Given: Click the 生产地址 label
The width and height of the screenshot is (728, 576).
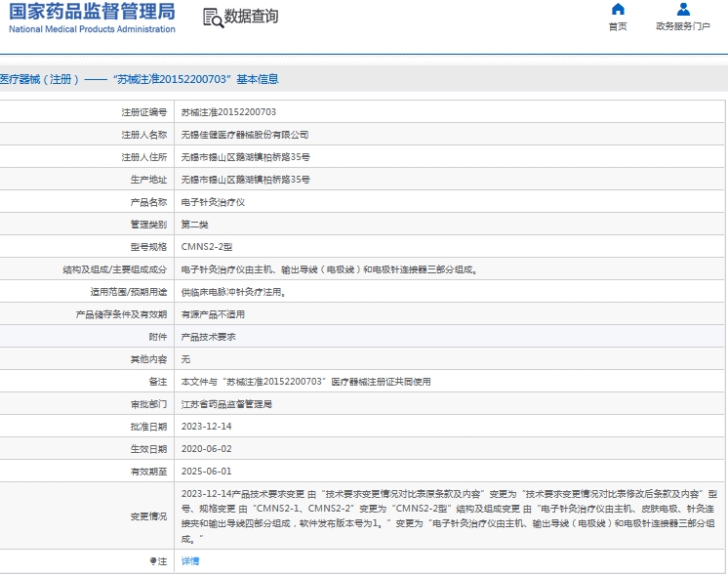Looking at the screenshot, I should [148, 180].
